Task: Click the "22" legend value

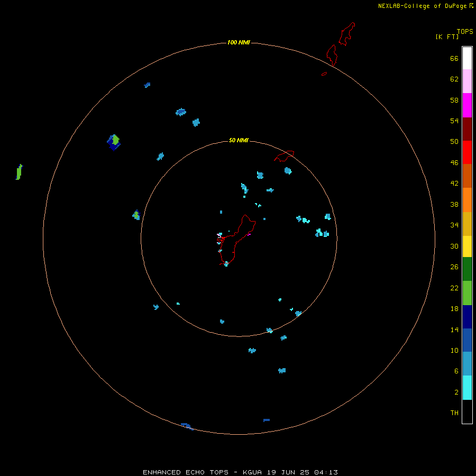Action: pos(454,288)
